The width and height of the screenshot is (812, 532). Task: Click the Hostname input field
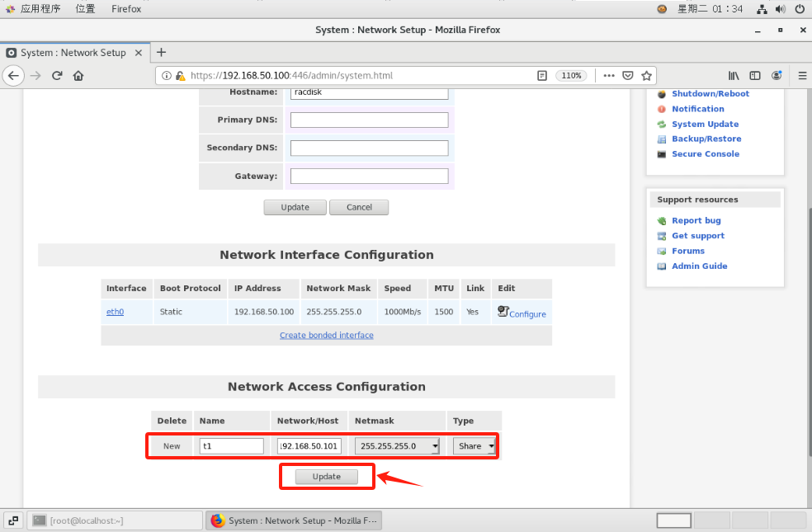(x=369, y=93)
